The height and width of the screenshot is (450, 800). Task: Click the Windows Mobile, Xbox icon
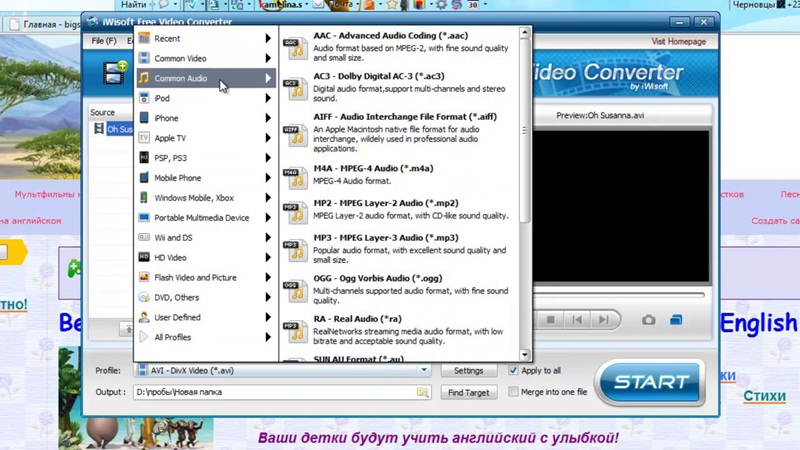144,197
